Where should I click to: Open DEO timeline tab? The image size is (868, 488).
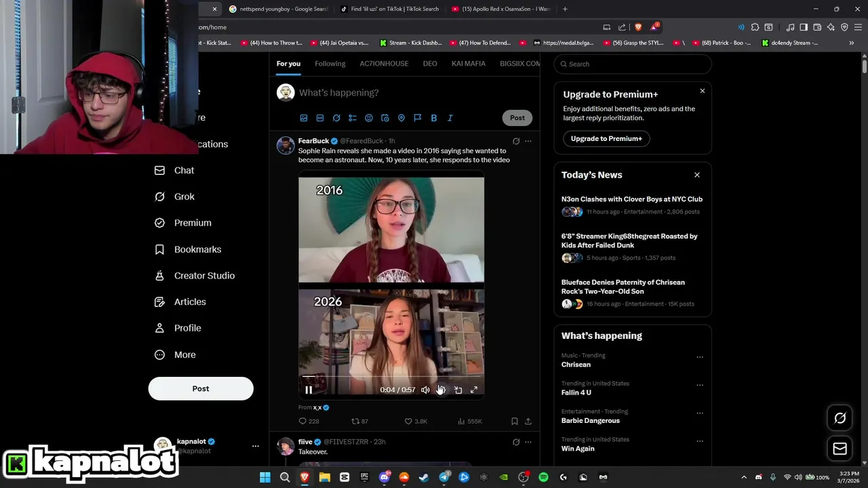click(430, 64)
